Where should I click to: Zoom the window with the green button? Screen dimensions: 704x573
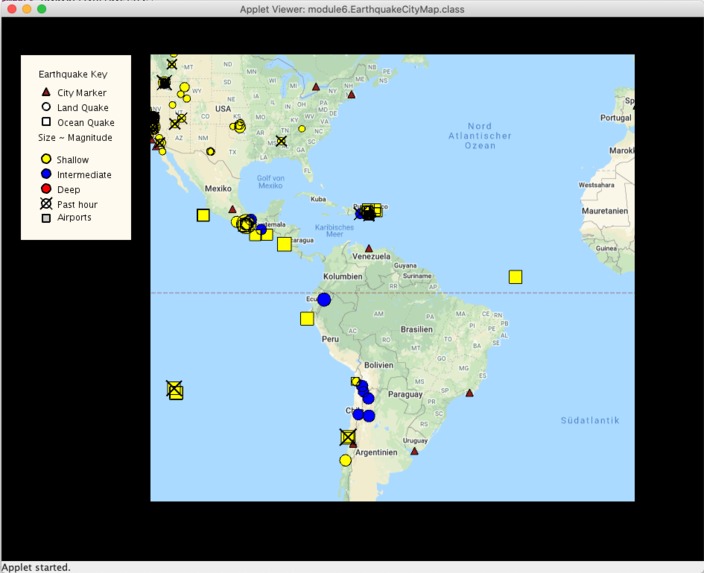click(42, 9)
